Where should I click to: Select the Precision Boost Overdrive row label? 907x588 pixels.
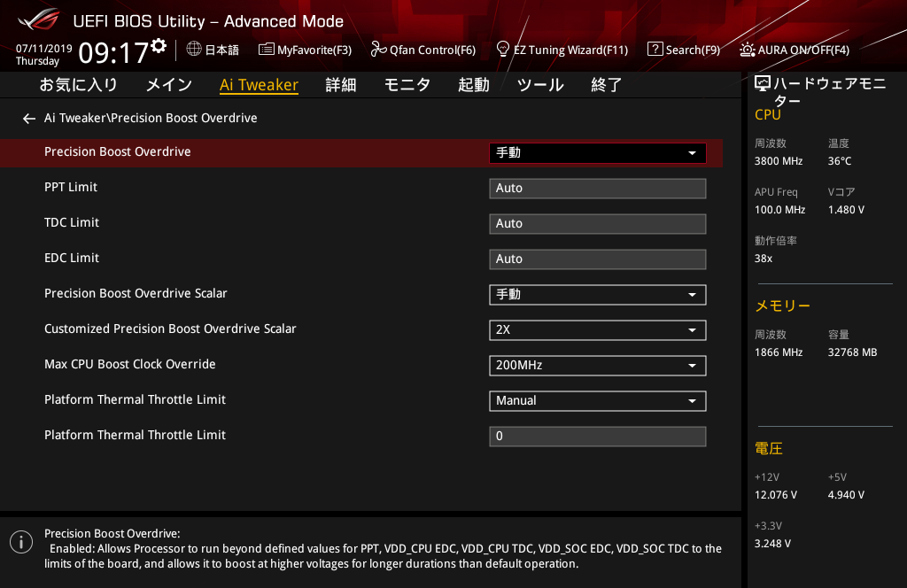118,151
